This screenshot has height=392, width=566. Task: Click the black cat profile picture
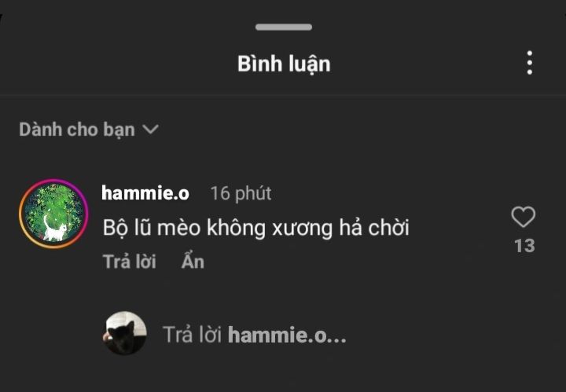point(124,333)
